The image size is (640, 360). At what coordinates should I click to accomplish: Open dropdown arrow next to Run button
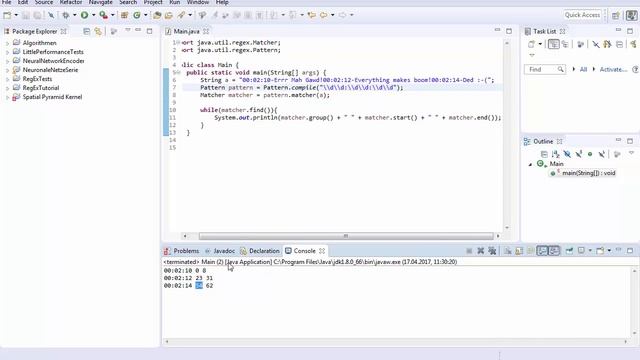(x=93, y=15)
